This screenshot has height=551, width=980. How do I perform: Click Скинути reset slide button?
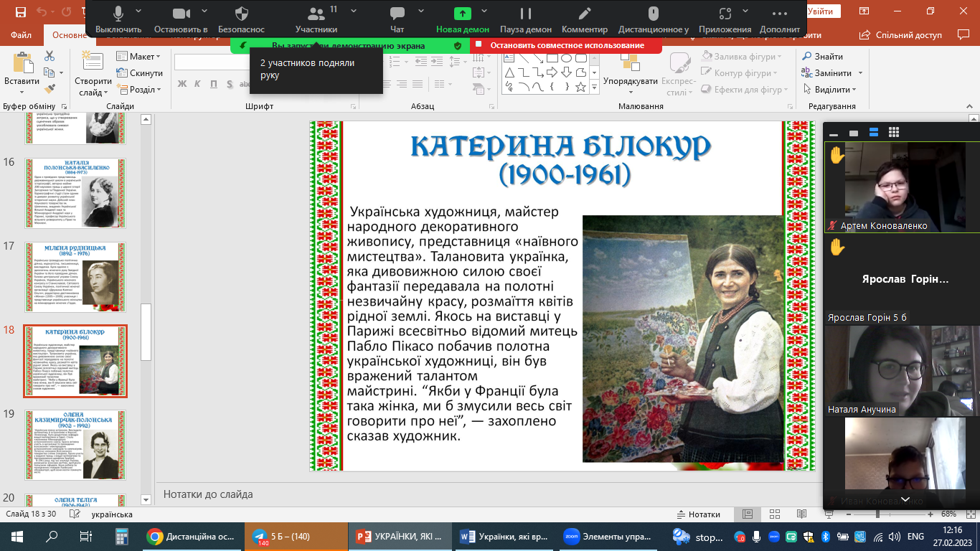click(139, 73)
